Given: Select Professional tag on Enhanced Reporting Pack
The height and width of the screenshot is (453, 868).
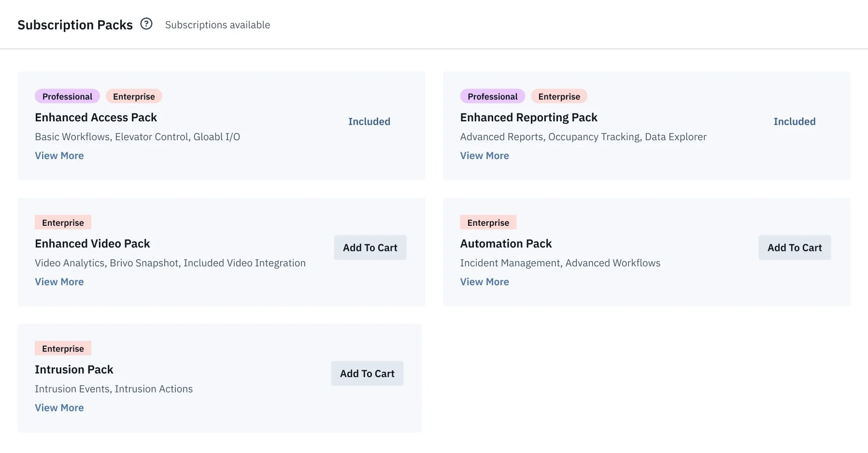Looking at the screenshot, I should [x=492, y=96].
